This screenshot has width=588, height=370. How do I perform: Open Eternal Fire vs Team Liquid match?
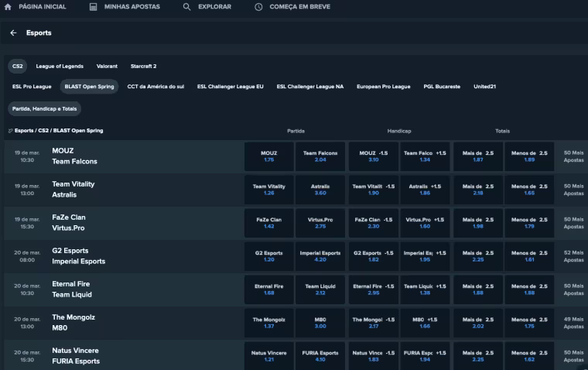(72, 289)
